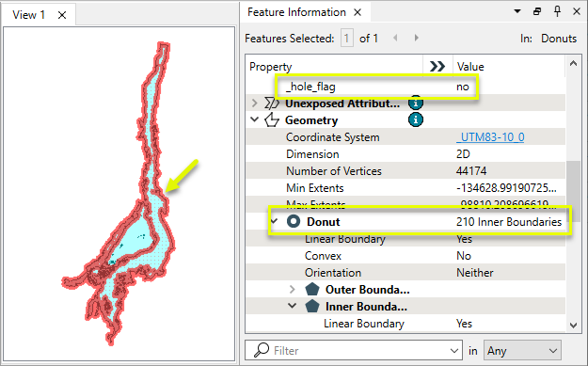Go to the next selected feature

coord(416,38)
